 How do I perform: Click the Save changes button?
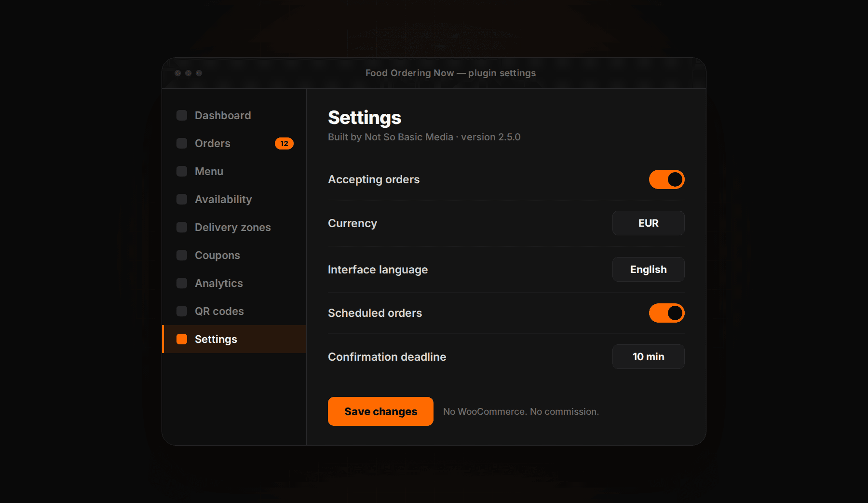pyautogui.click(x=380, y=411)
